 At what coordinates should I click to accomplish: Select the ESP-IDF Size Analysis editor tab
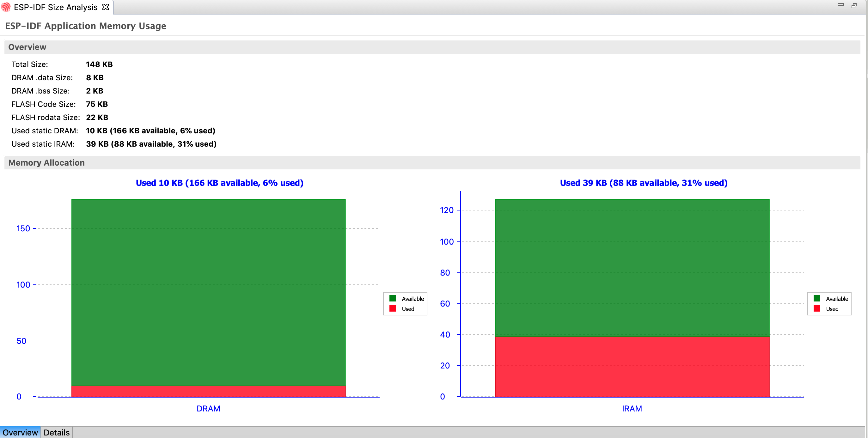56,7
